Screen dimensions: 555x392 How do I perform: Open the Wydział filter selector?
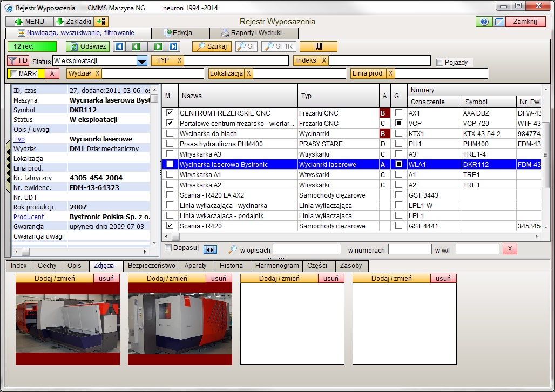(80, 73)
